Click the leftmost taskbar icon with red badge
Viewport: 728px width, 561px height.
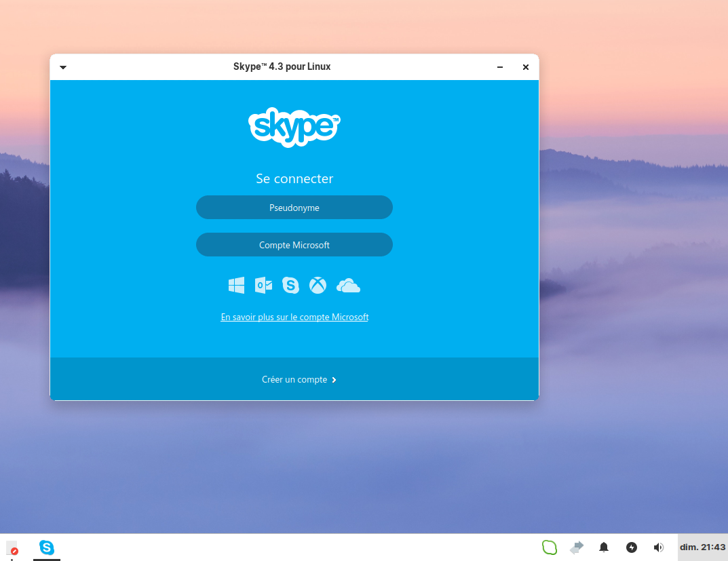(12, 548)
